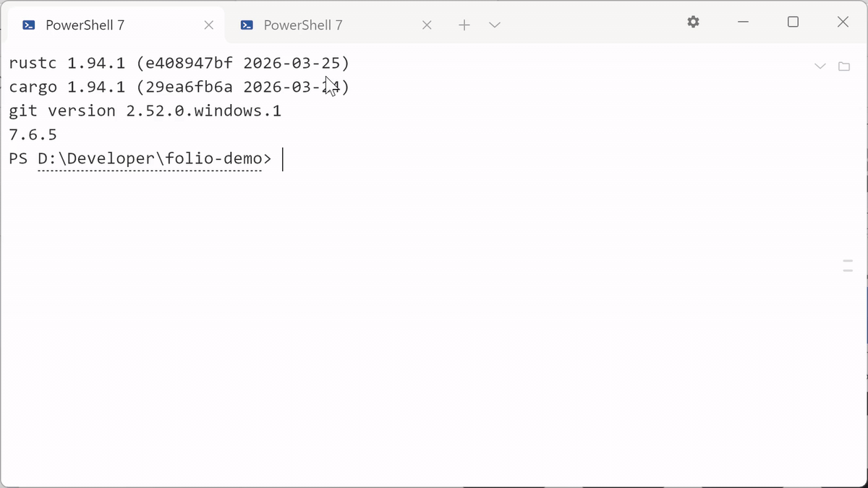This screenshot has height=488, width=868.
Task: Click PowerShell icon on second tab
Action: (x=247, y=25)
